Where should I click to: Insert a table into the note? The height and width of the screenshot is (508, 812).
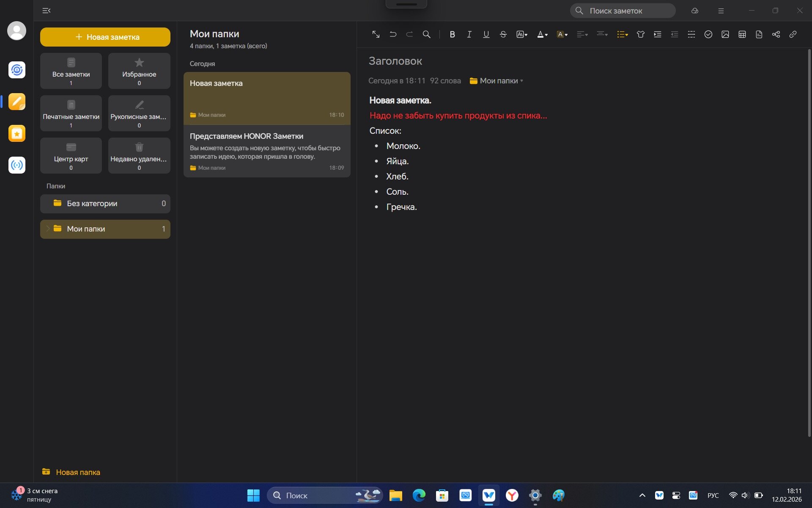(742, 35)
